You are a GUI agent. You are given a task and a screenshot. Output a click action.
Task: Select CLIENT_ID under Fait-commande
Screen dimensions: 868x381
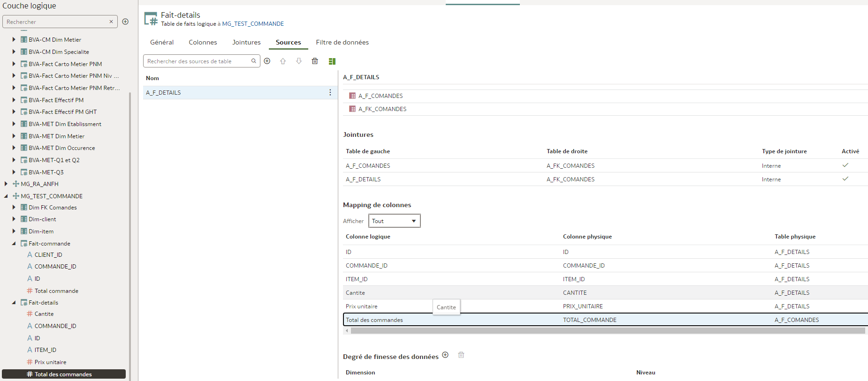coord(48,254)
